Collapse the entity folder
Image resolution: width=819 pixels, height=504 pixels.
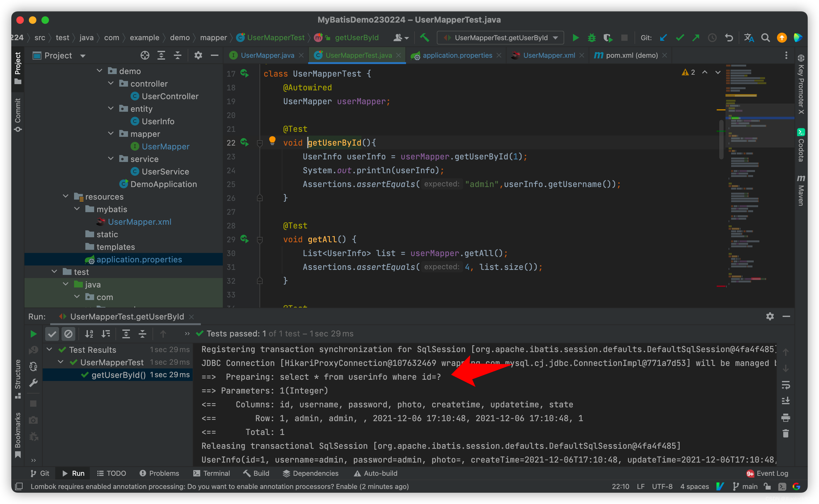111,108
